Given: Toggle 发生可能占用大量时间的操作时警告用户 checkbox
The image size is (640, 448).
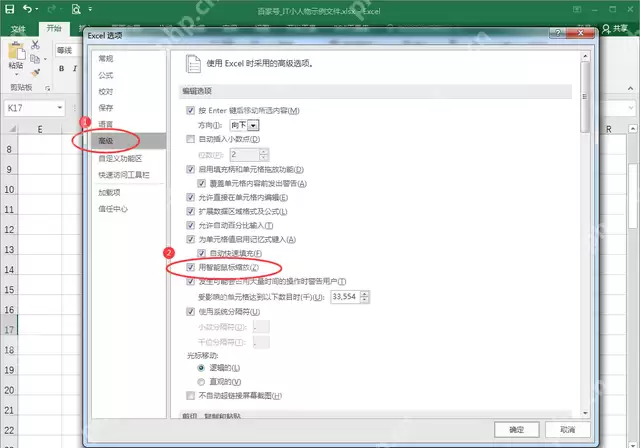Looking at the screenshot, I should point(190,282).
